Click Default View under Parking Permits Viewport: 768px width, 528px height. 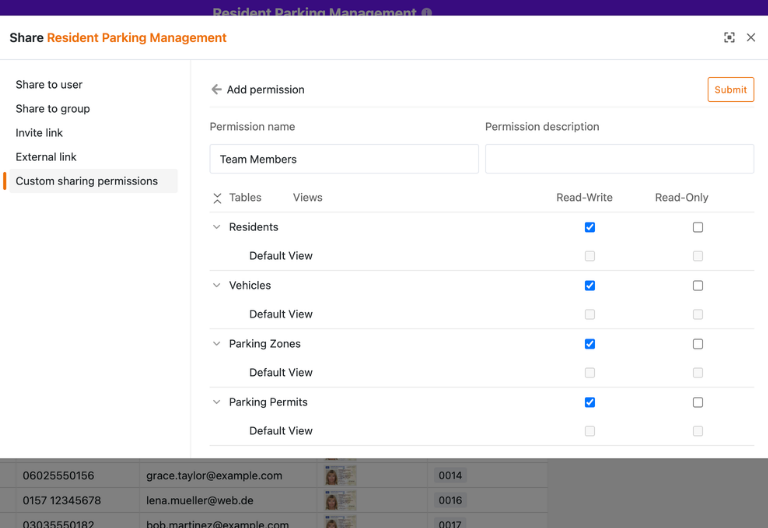pyautogui.click(x=281, y=431)
